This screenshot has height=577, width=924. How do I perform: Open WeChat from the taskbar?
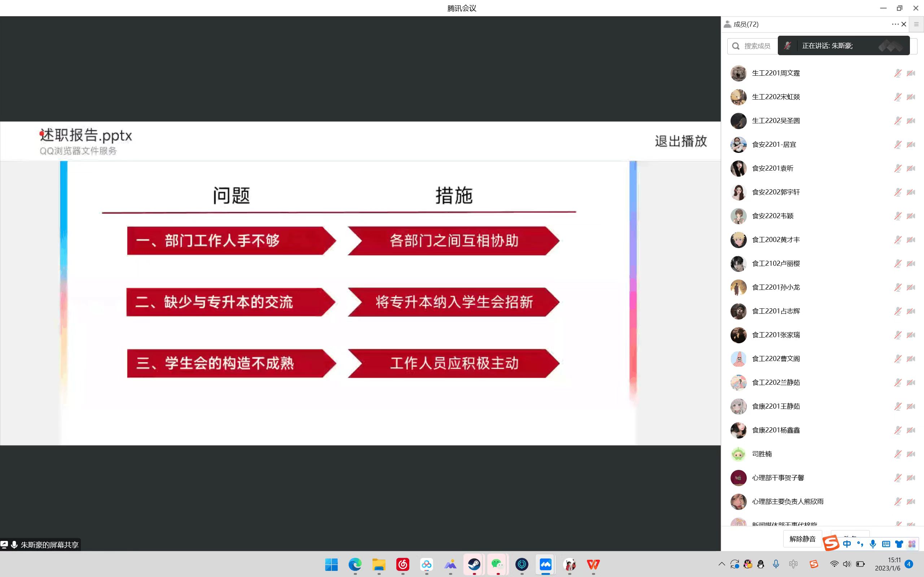(497, 564)
